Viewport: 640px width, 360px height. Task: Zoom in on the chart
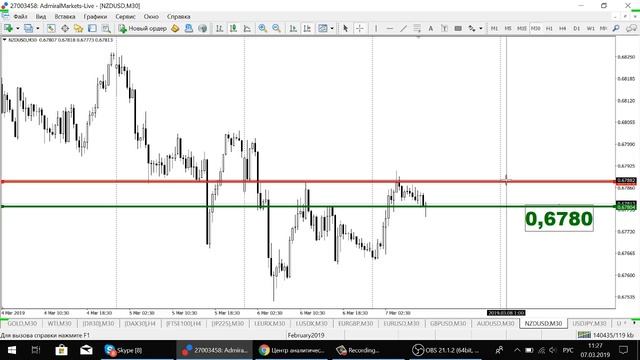262,28
